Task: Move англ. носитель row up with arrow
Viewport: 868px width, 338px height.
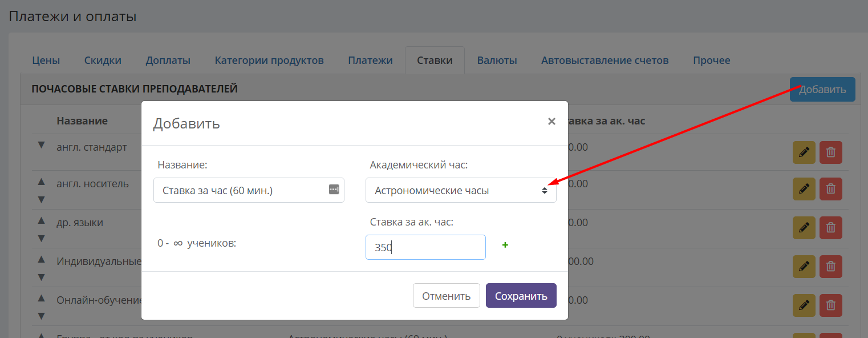Action: click(x=41, y=182)
